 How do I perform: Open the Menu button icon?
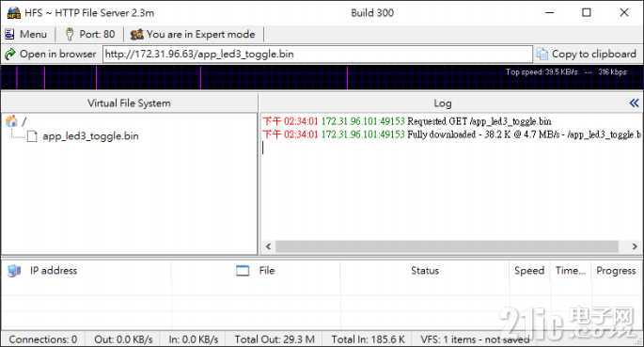click(x=9, y=34)
